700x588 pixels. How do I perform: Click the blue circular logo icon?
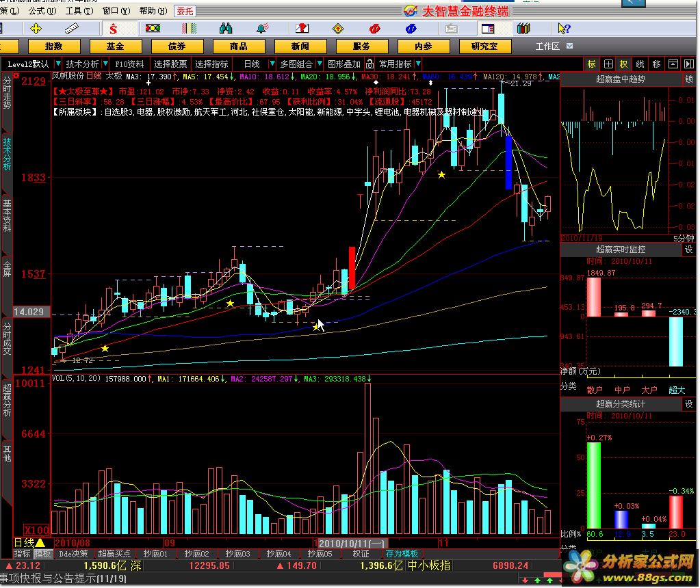pyautogui.click(x=411, y=29)
